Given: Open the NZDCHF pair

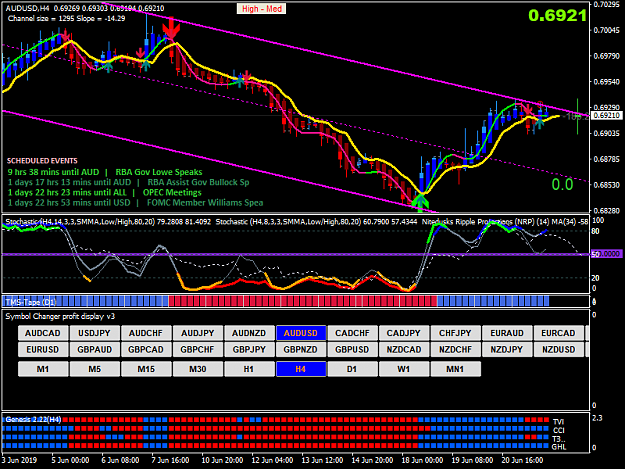Looking at the screenshot, I should pyautogui.click(x=455, y=350).
